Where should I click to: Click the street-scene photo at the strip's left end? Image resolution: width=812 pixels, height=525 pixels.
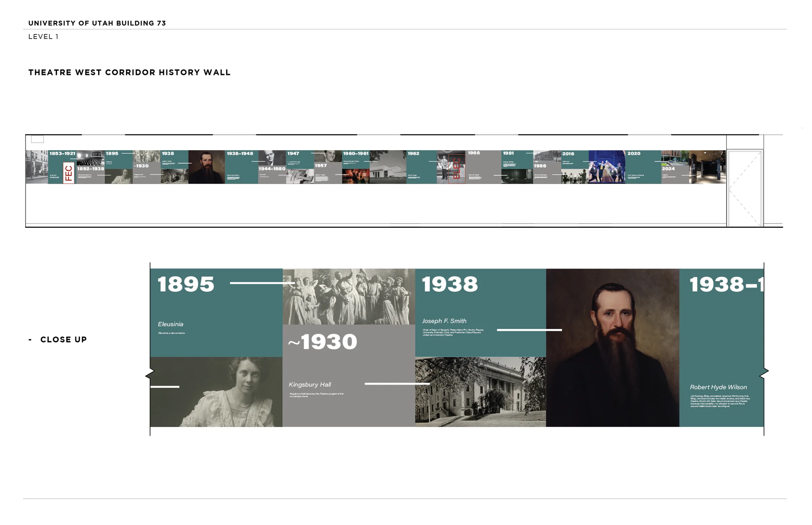tap(37, 167)
